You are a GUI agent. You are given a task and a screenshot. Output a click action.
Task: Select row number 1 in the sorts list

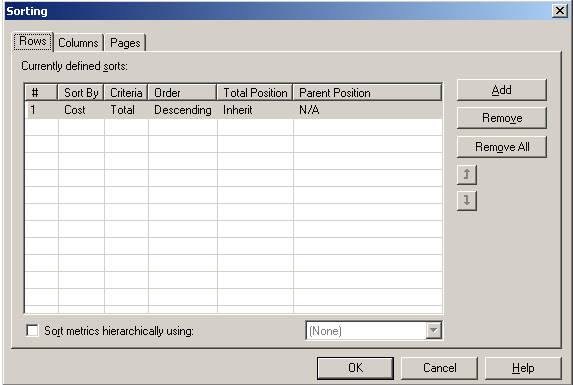[x=41, y=110]
